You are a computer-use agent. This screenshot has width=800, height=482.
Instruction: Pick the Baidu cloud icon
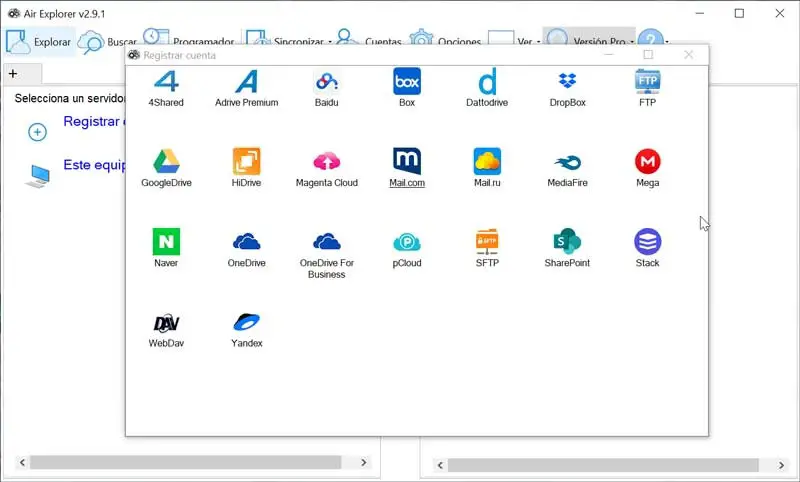327,88
